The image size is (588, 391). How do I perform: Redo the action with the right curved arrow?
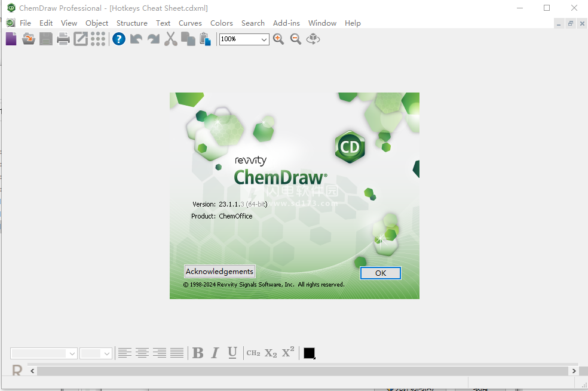pos(154,39)
